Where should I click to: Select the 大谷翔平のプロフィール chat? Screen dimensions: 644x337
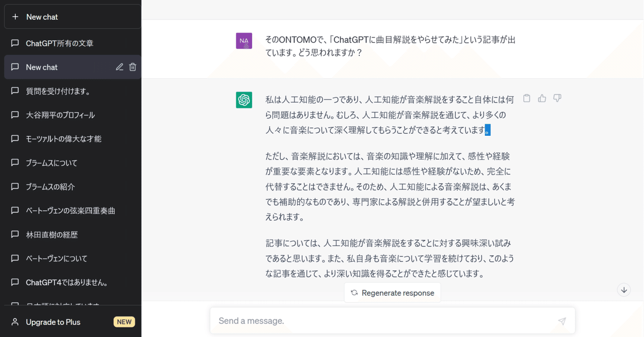60,115
